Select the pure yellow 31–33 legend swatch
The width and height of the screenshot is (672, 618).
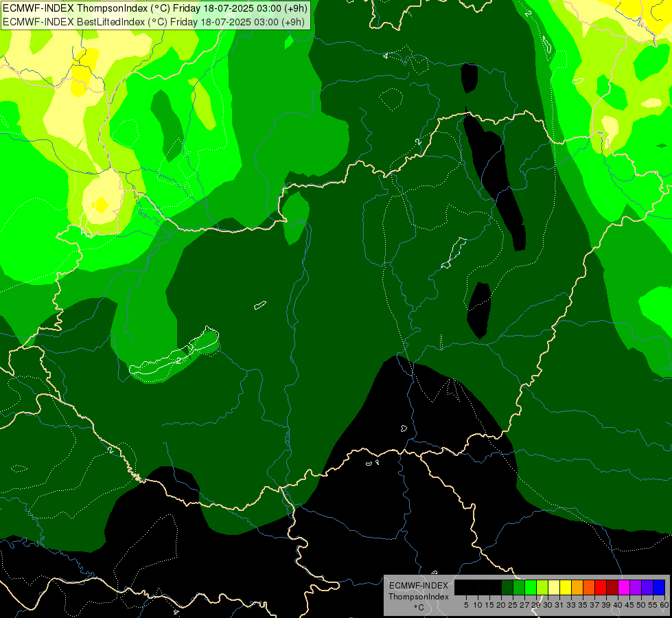[566, 587]
